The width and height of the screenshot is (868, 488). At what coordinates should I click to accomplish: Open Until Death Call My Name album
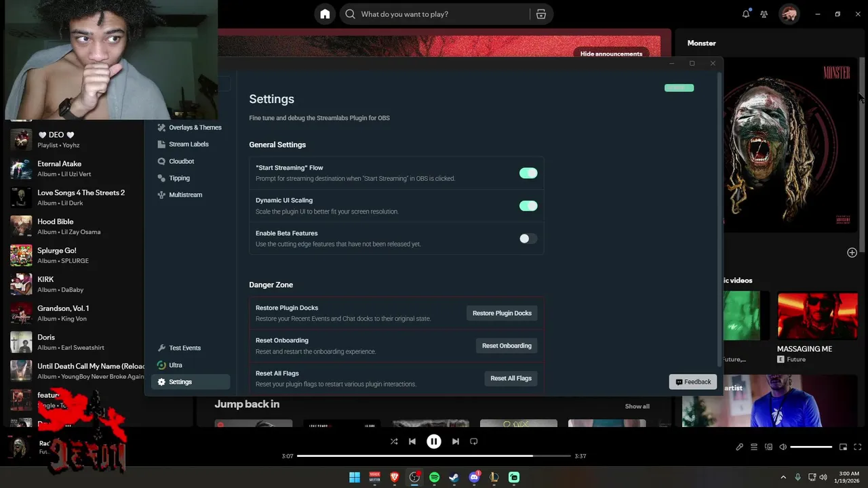[75, 371]
